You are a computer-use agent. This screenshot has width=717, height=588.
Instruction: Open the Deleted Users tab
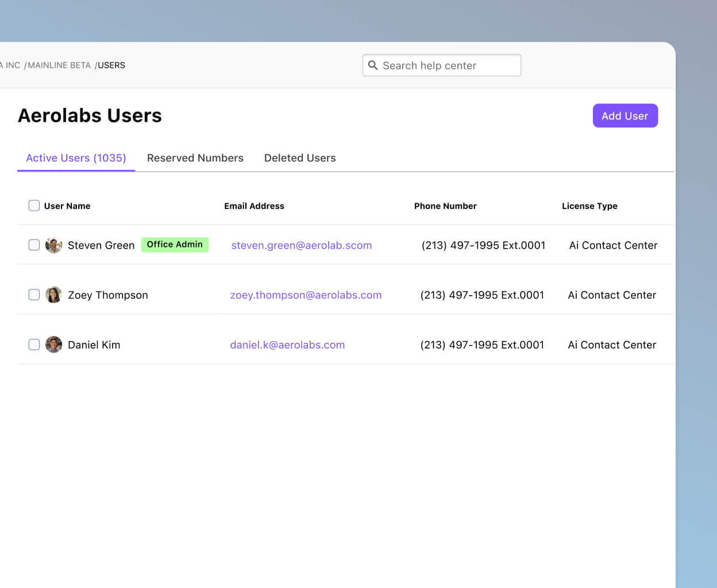(300, 158)
